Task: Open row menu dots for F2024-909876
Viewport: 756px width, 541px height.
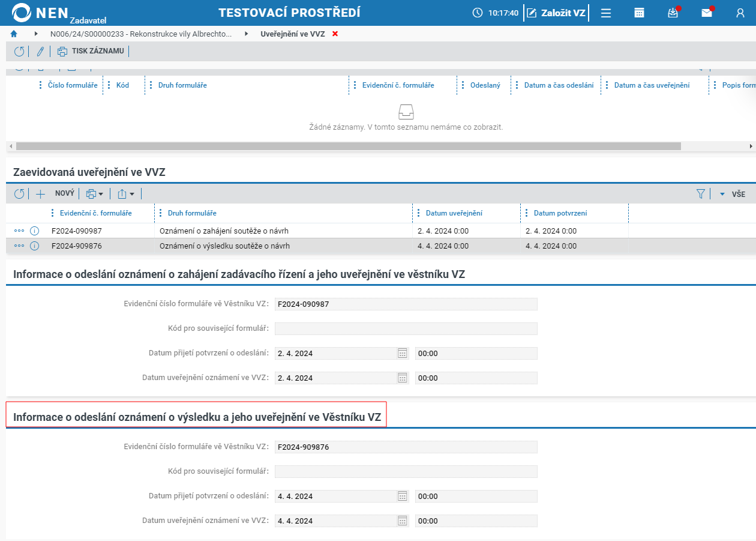Action: (x=19, y=246)
